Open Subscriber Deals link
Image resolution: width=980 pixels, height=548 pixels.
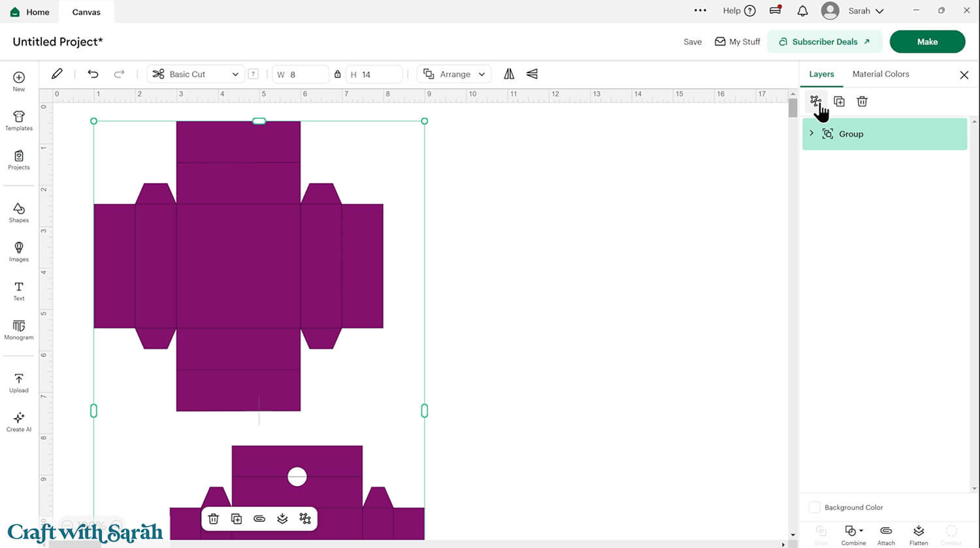point(824,42)
